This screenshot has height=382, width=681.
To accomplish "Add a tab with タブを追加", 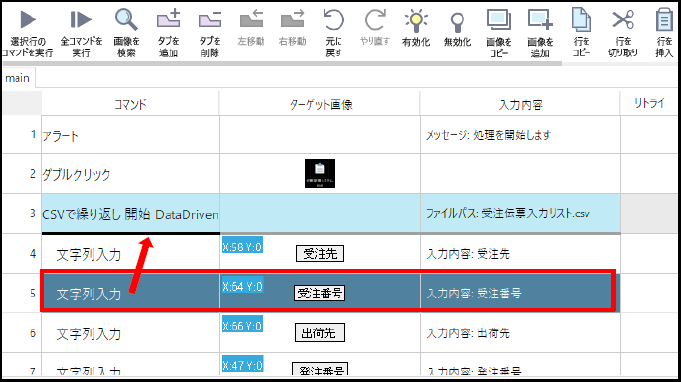I will [168, 33].
